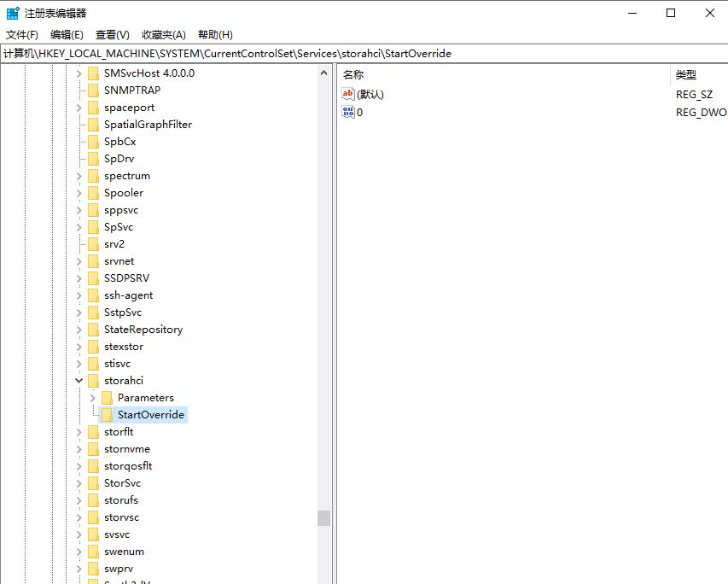Screen dimensions: 728x584
Task: Click the StorSvc folder icon
Action: [x=93, y=482]
